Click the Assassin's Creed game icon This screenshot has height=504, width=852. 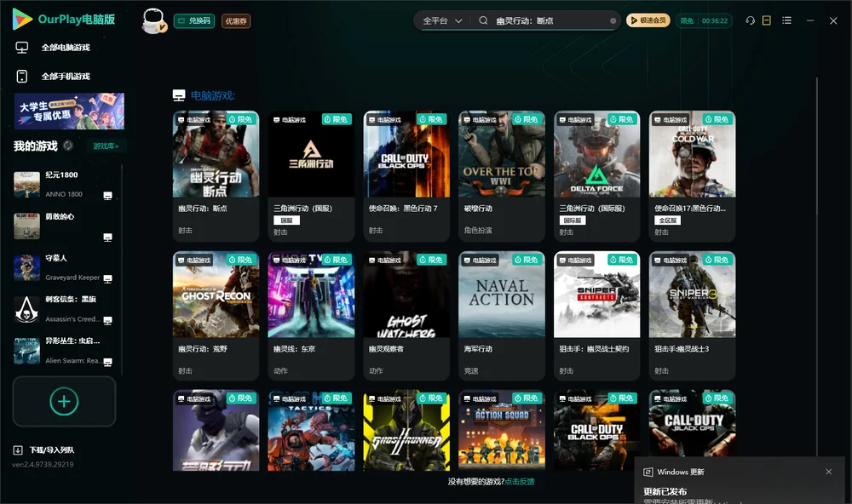click(x=26, y=310)
